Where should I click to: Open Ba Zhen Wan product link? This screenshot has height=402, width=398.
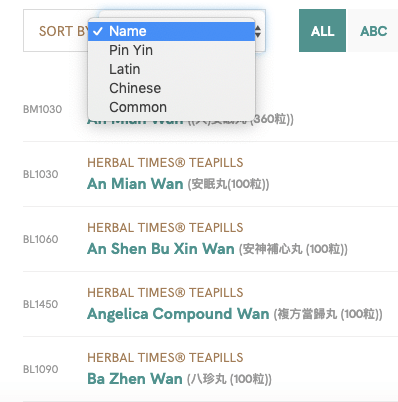point(135,379)
